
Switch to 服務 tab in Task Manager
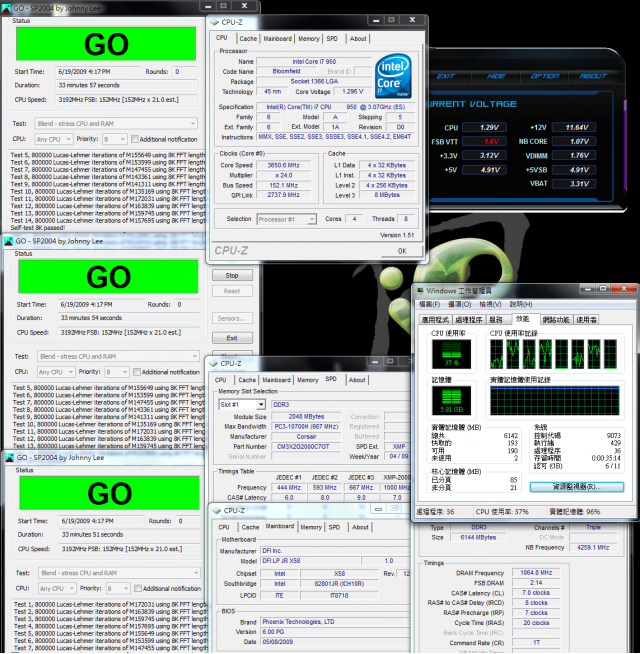(499, 319)
